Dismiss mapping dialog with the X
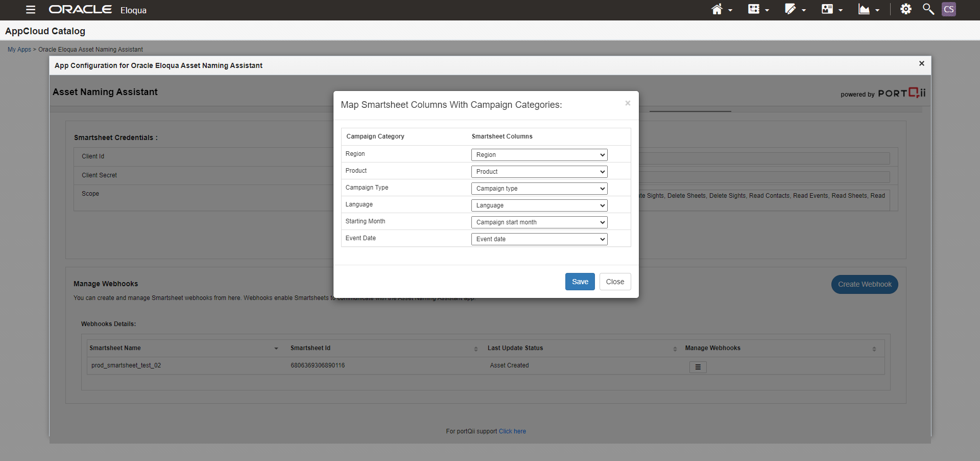The width and height of the screenshot is (980, 461). tap(628, 103)
